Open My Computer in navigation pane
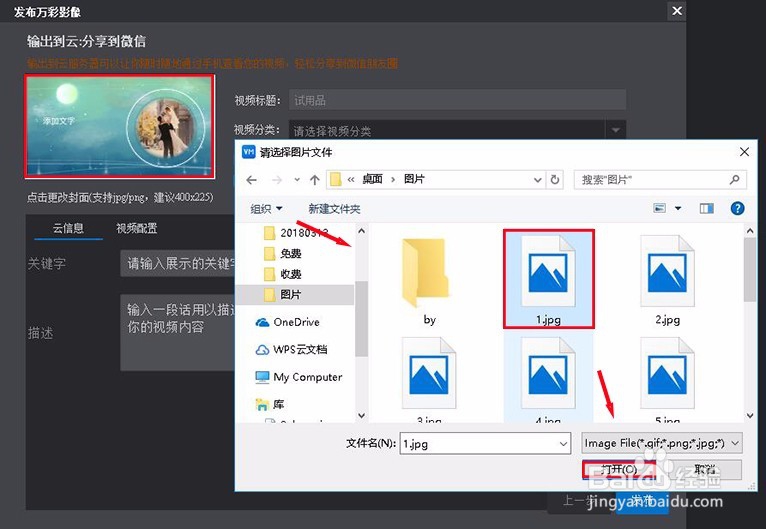766x529 pixels. click(x=298, y=377)
